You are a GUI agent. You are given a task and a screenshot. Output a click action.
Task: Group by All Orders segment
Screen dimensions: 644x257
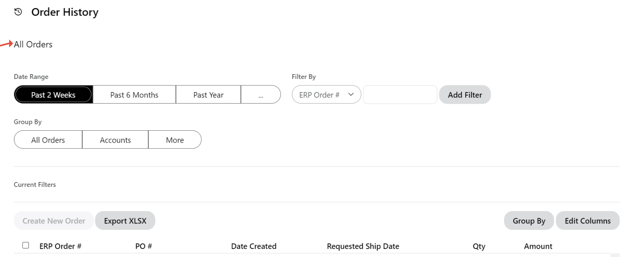click(48, 140)
